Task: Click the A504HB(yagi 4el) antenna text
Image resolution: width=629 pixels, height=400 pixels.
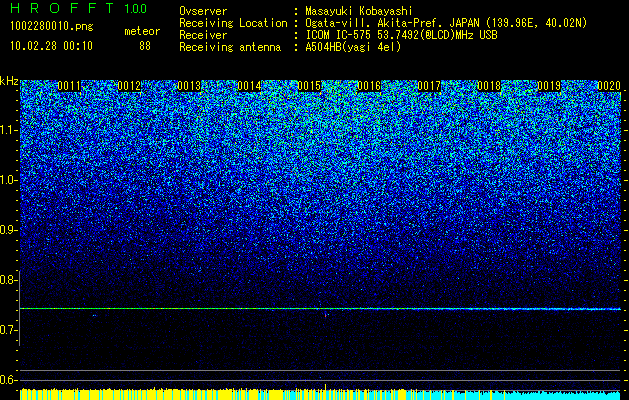Action: [x=353, y=47]
